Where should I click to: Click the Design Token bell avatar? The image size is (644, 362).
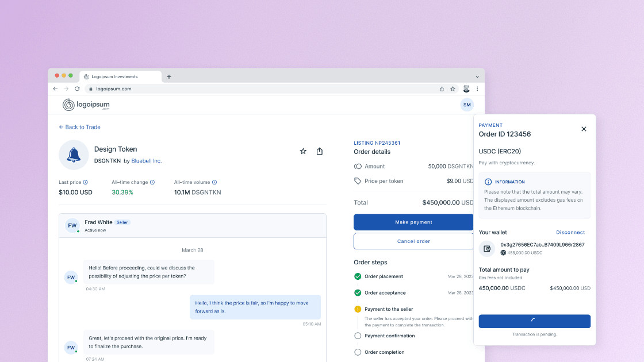74,155
